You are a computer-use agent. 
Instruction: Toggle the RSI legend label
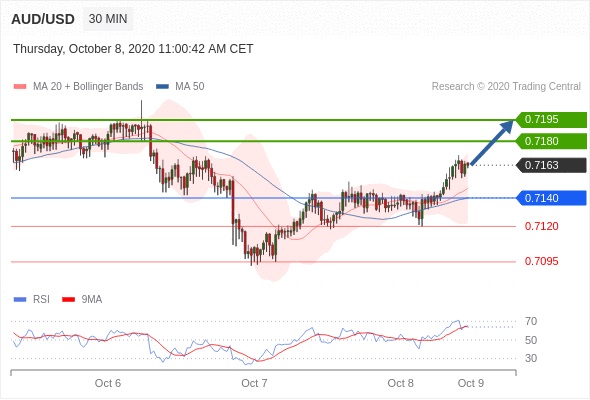41,300
